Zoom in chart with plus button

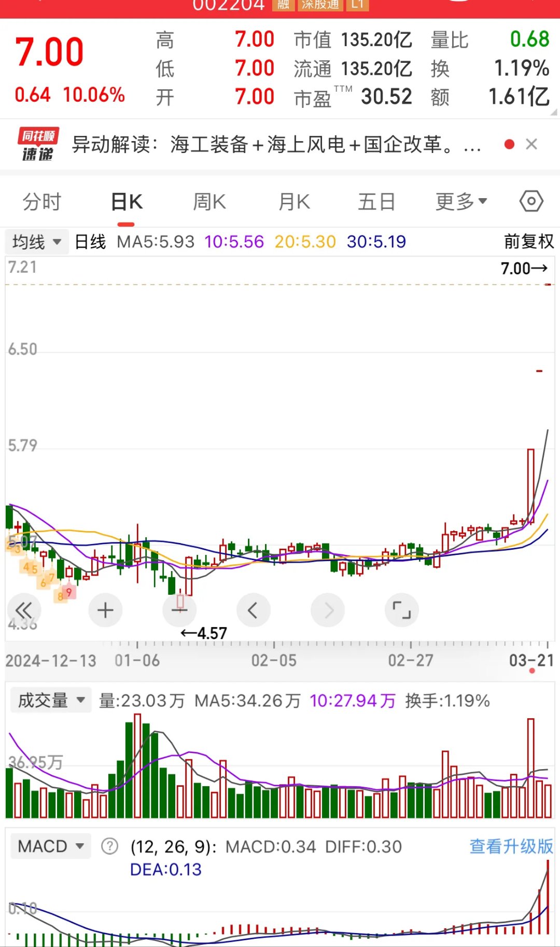(105, 610)
